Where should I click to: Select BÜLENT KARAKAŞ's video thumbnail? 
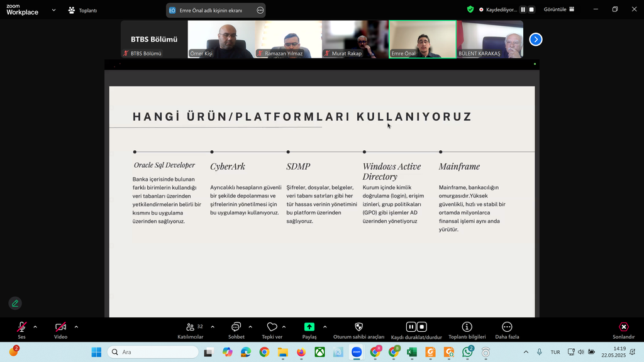[x=489, y=40]
